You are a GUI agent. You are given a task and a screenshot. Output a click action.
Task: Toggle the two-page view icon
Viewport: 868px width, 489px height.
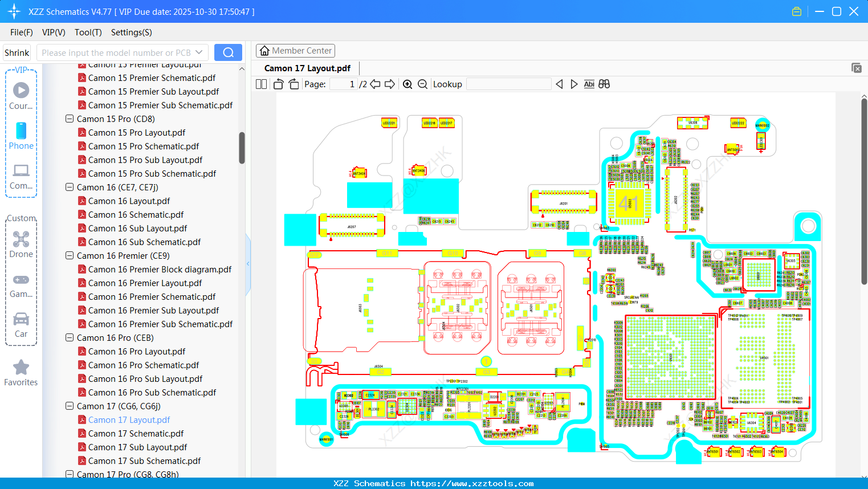(262, 84)
